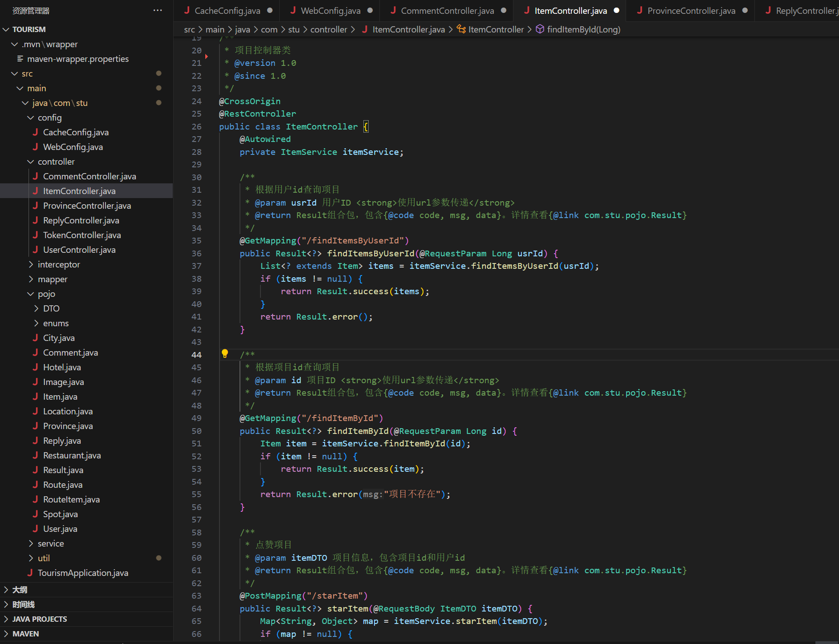This screenshot has height=644, width=839.
Task: Click the Java icon beside TourismApplication.java
Action: click(30, 573)
